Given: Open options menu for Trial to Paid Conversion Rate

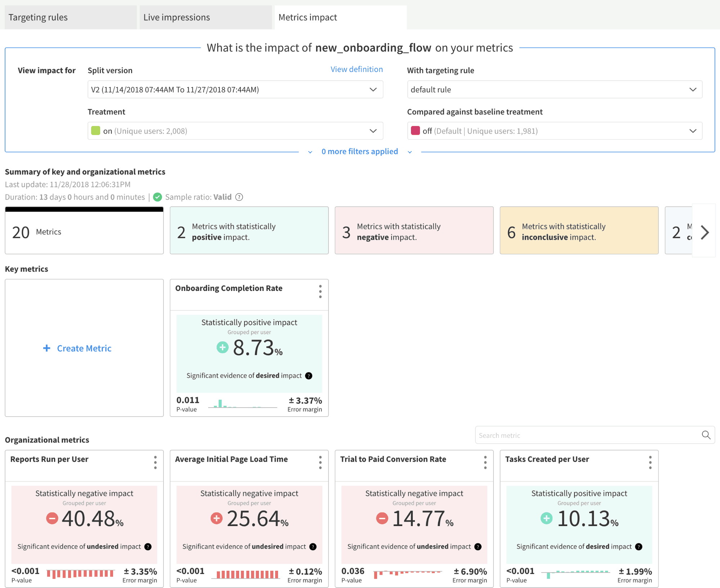Looking at the screenshot, I should (x=485, y=463).
